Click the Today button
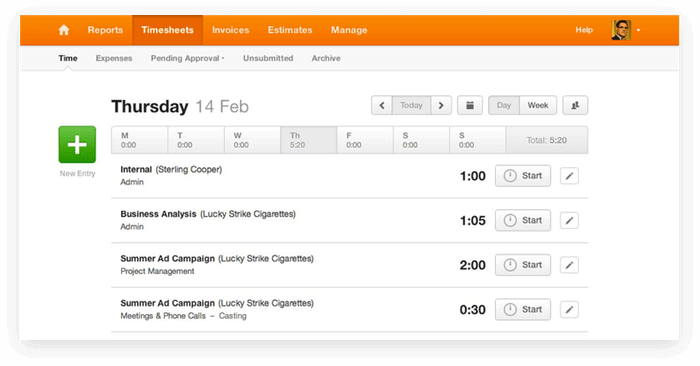The image size is (700, 366). point(411,105)
